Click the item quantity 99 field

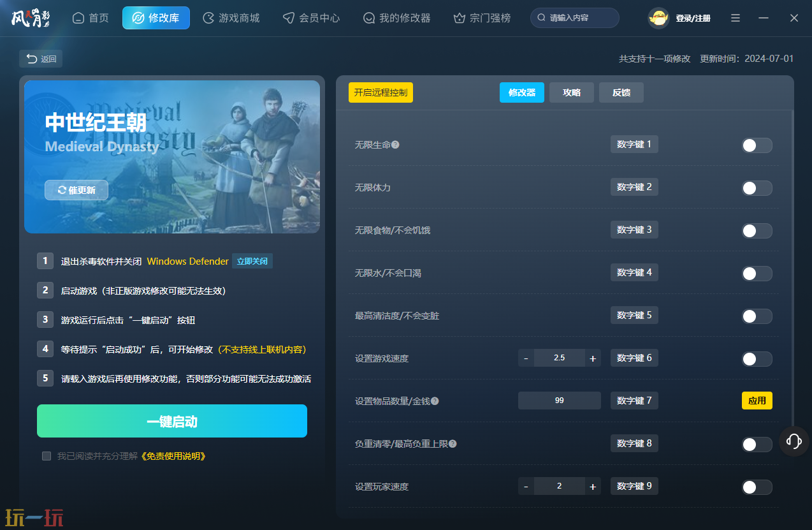point(560,401)
